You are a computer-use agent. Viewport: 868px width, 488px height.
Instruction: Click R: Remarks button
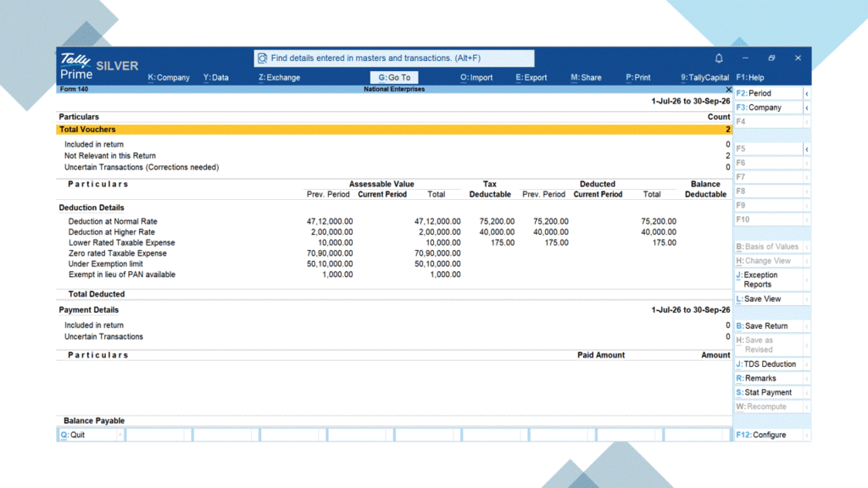pos(768,379)
